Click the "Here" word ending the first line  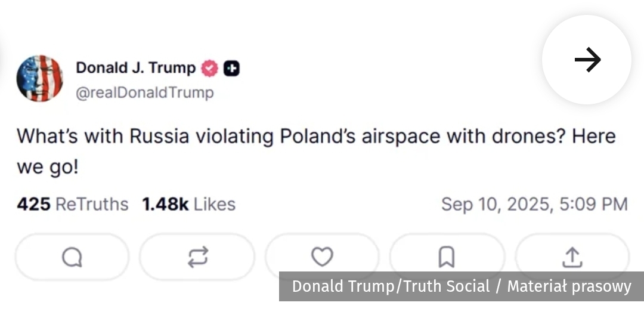[593, 136]
